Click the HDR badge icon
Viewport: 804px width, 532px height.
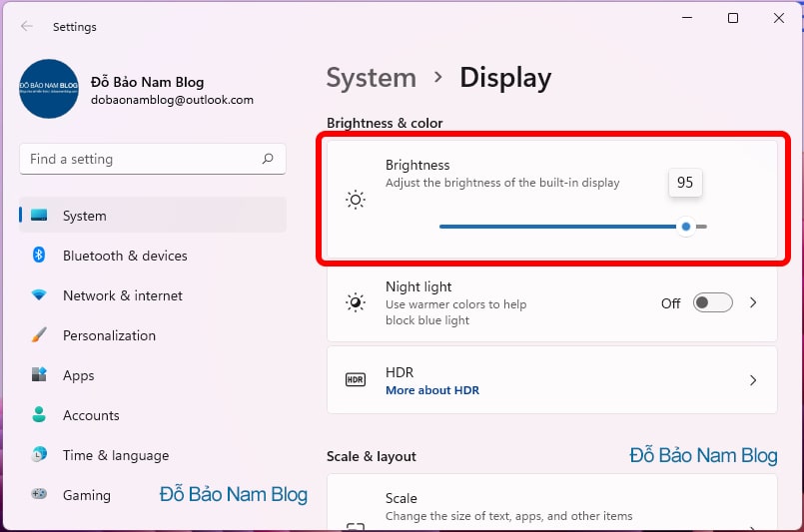pos(356,379)
